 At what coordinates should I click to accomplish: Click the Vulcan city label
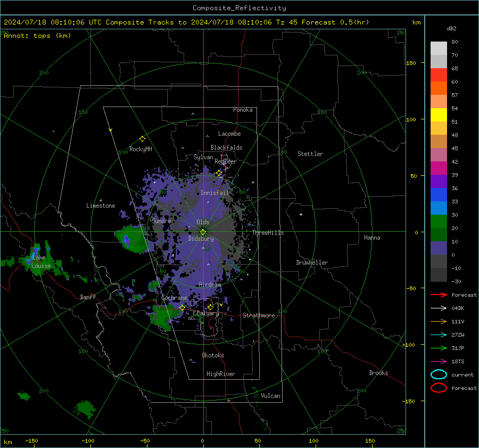(270, 396)
